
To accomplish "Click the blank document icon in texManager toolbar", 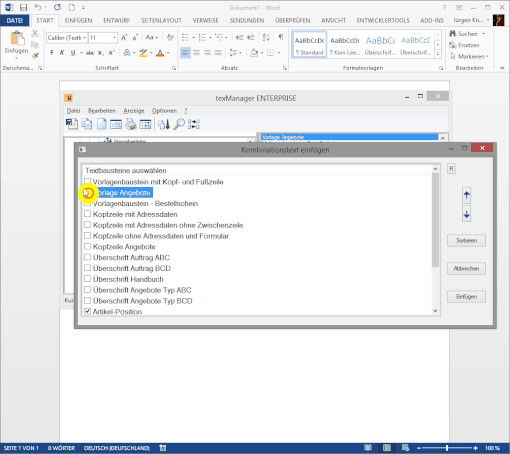I will 102,124.
